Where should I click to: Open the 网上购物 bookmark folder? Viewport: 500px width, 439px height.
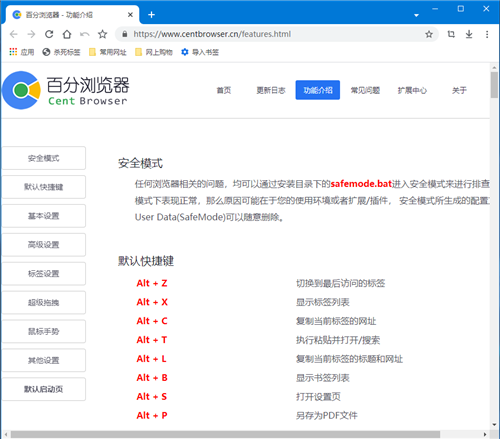tap(154, 52)
